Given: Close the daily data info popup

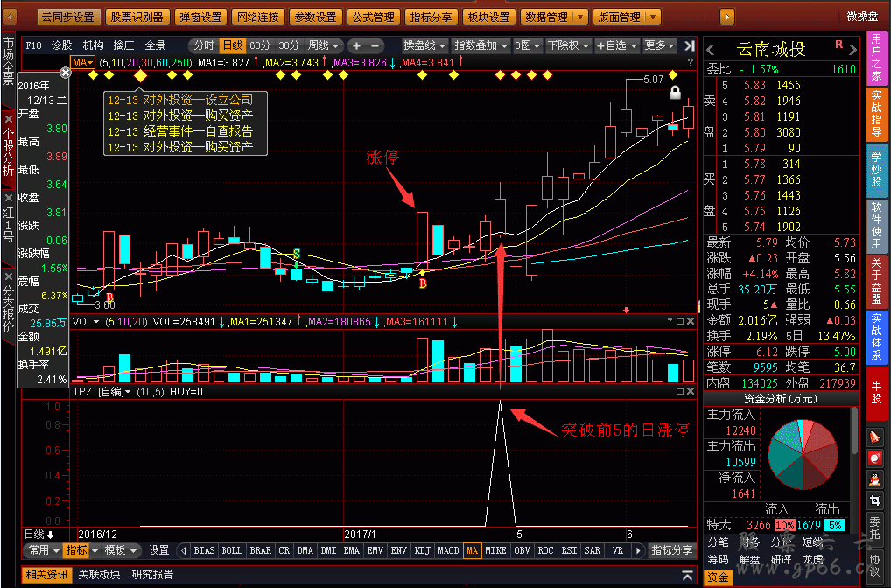Looking at the screenshot, I should tap(66, 73).
